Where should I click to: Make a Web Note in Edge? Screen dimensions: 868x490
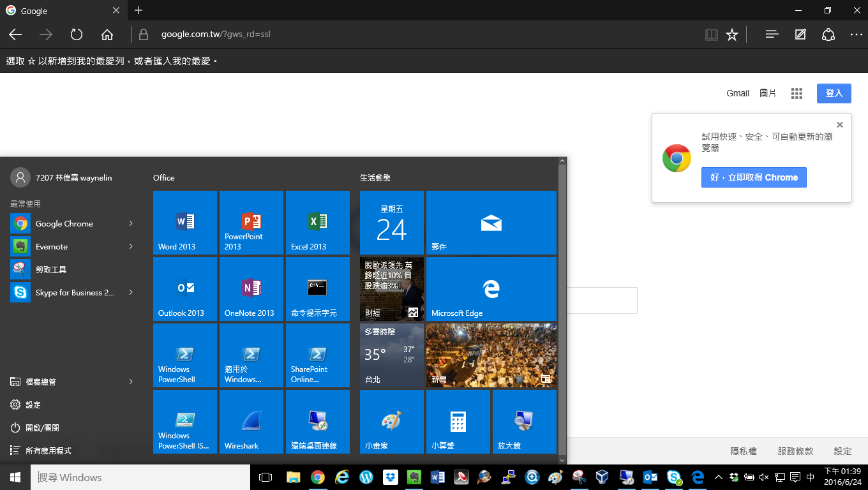(x=800, y=34)
